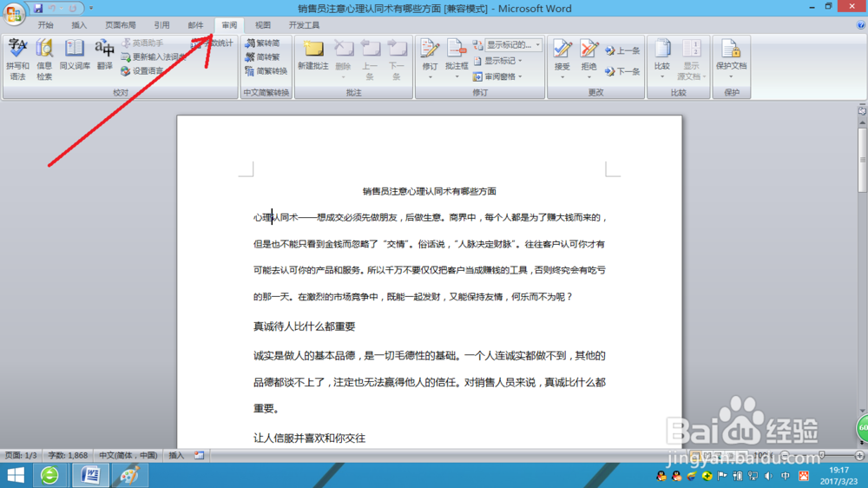The width and height of the screenshot is (868, 488).
Task: Click language 中文(简体，中国) in status bar
Action: point(128,455)
